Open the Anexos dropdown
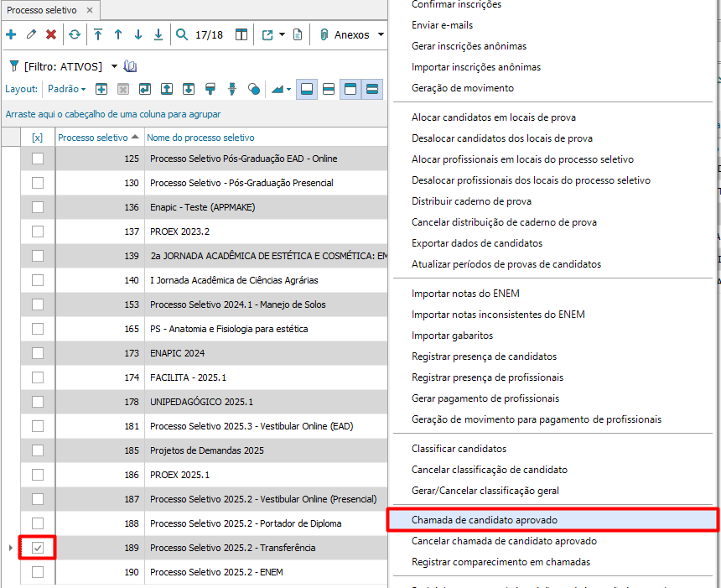 pyautogui.click(x=380, y=34)
